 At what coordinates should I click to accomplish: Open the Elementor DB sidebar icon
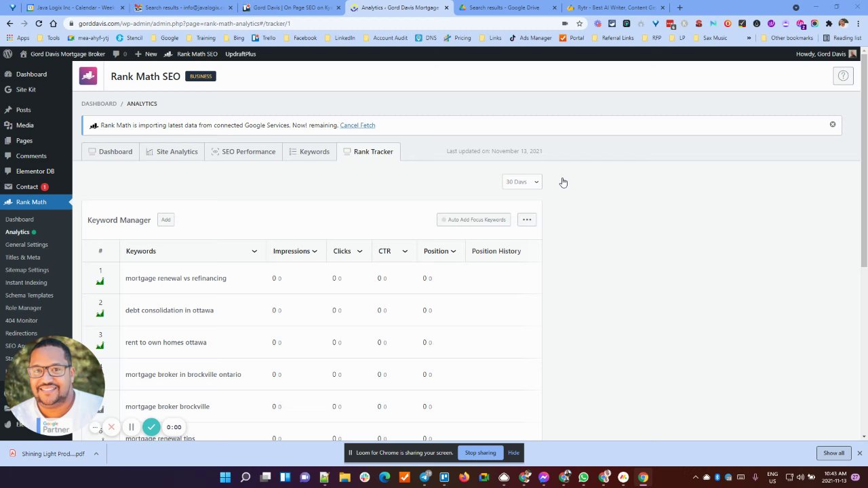[7, 171]
